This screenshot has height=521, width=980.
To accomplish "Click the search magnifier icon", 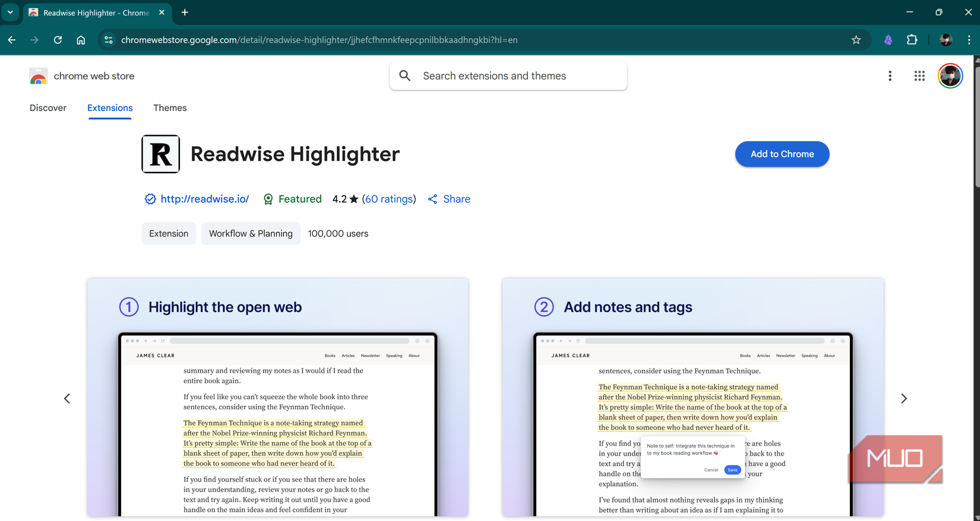I will (x=405, y=76).
